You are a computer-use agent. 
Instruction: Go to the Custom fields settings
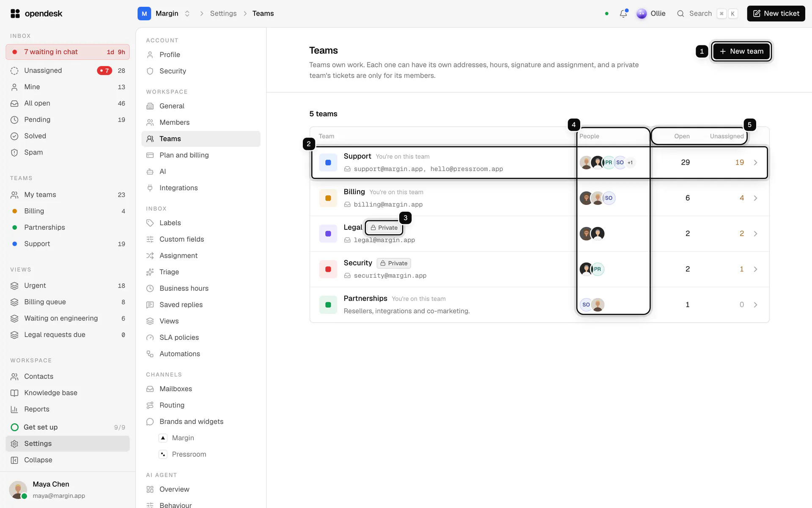pyautogui.click(x=201, y=239)
